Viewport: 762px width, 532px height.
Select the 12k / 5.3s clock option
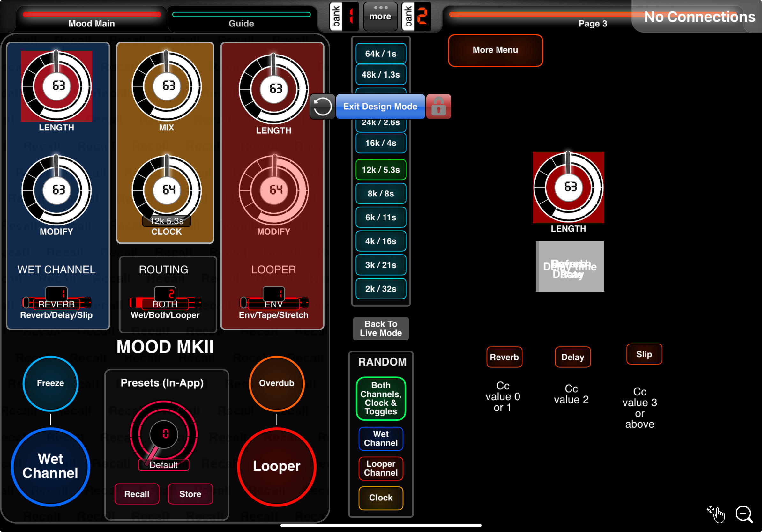381,170
